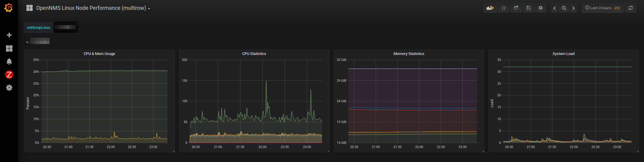Click the UTC label in time picker
The width and height of the screenshot is (644, 162).
point(617,8)
